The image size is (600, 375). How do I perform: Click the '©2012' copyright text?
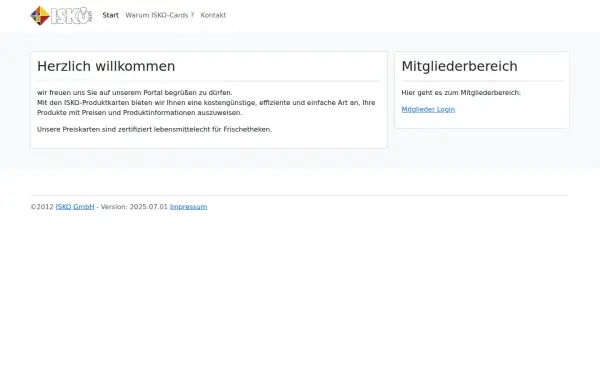pyautogui.click(x=42, y=207)
